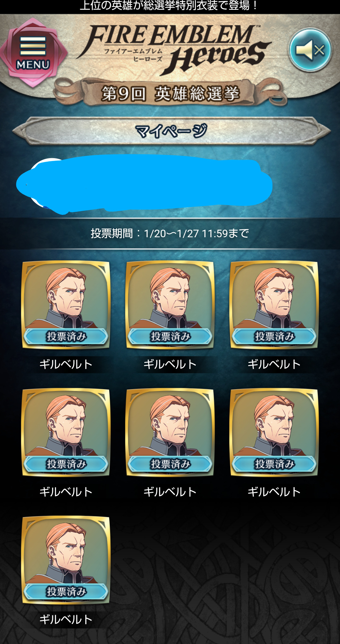Open the 第9回 英雄総選挙 ribbon banner
This screenshot has width=340, height=644.
(x=170, y=93)
